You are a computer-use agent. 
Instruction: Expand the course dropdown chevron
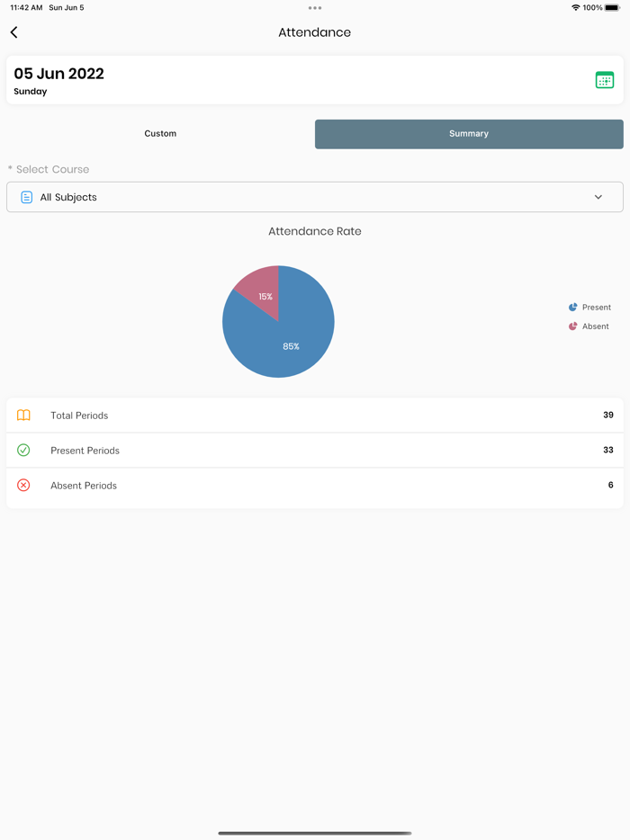coord(598,197)
